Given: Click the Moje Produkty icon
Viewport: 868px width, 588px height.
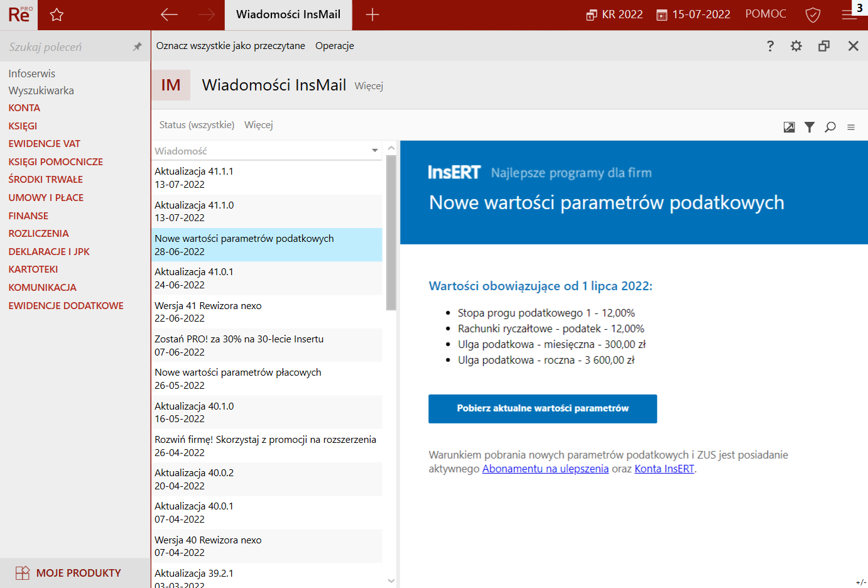Looking at the screenshot, I should (x=23, y=573).
